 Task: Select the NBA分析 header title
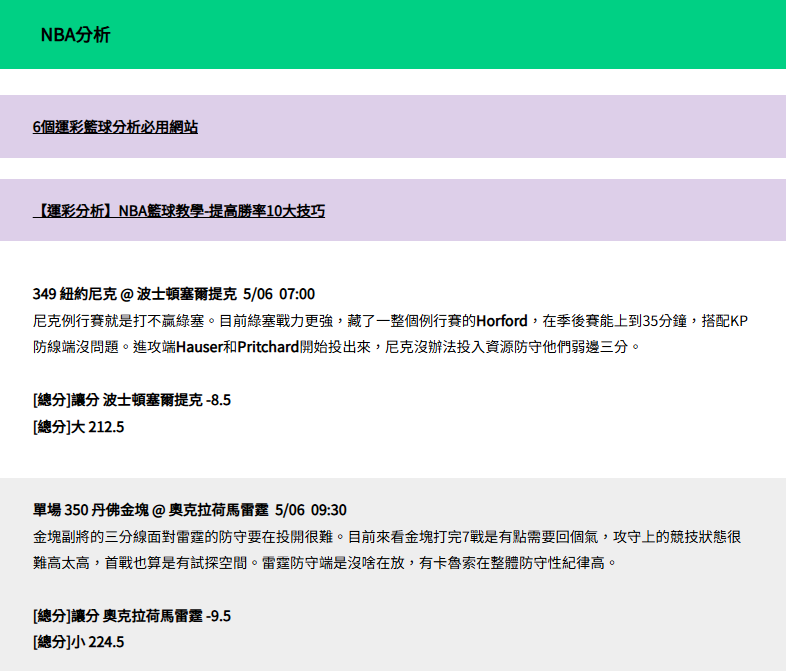coord(75,35)
